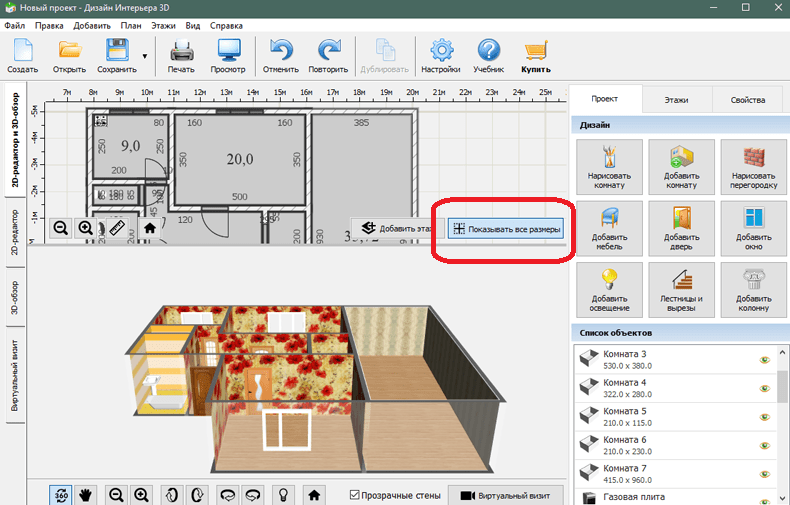This screenshot has width=790, height=505.
Task: Switch to the Этажи panel tab
Action: [x=676, y=100]
